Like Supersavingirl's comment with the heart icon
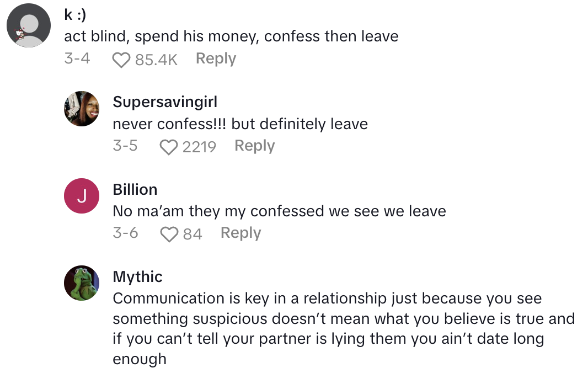Image resolution: width=588 pixels, height=373 pixels. coord(168,147)
